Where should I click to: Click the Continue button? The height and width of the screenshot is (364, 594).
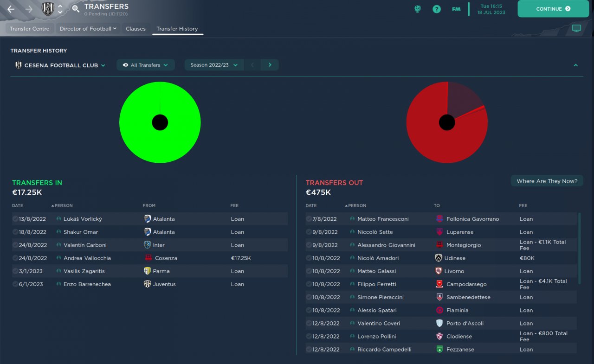[554, 9]
